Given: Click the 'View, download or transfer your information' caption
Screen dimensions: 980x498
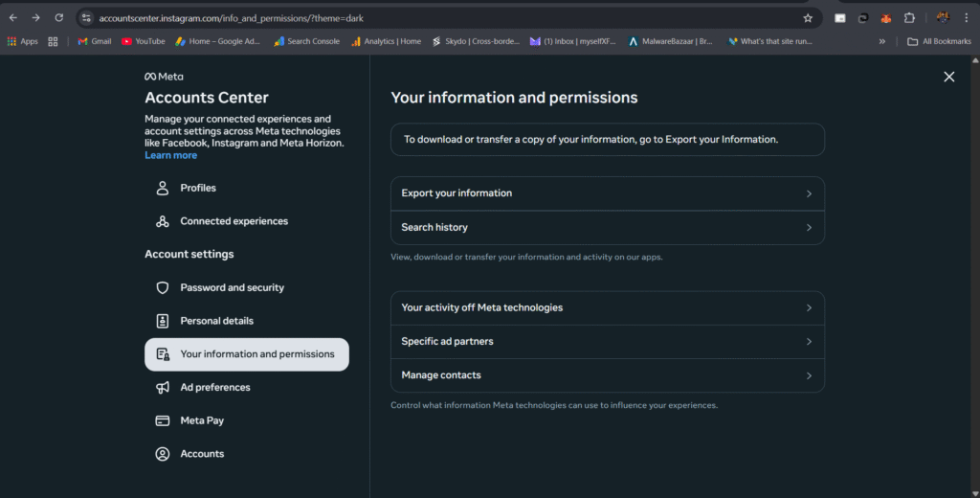Looking at the screenshot, I should coord(526,257).
